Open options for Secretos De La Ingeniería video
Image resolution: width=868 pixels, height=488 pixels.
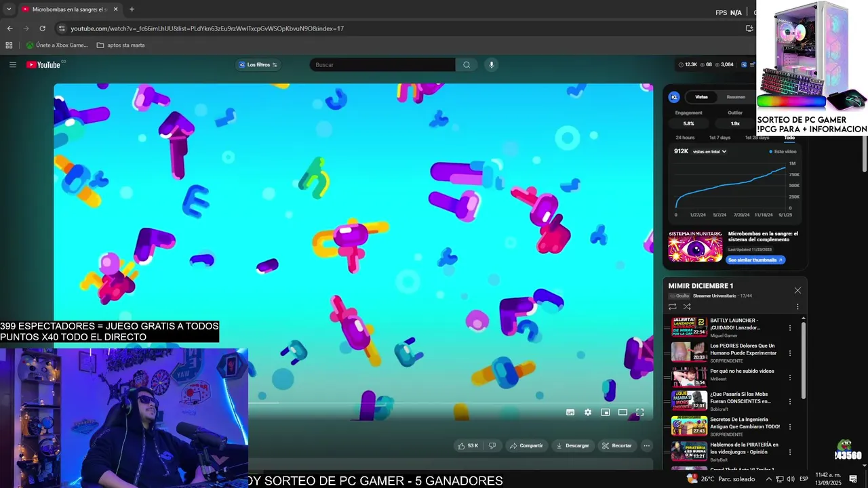point(790,427)
